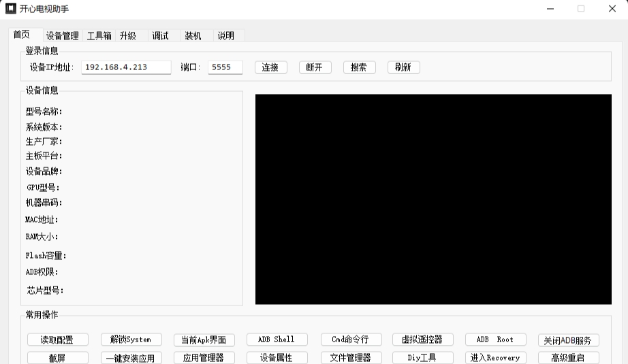
Task: Click the 型号名称: label
Action: (44, 111)
